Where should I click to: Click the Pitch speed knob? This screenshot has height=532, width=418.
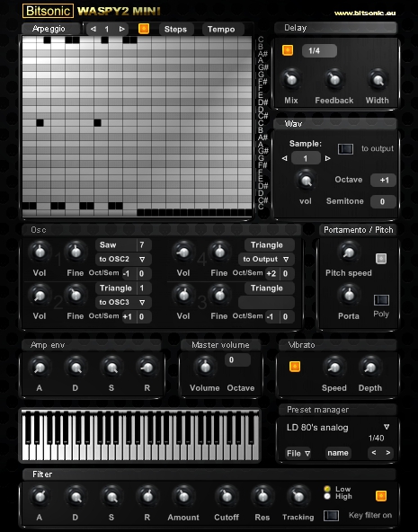click(x=349, y=252)
